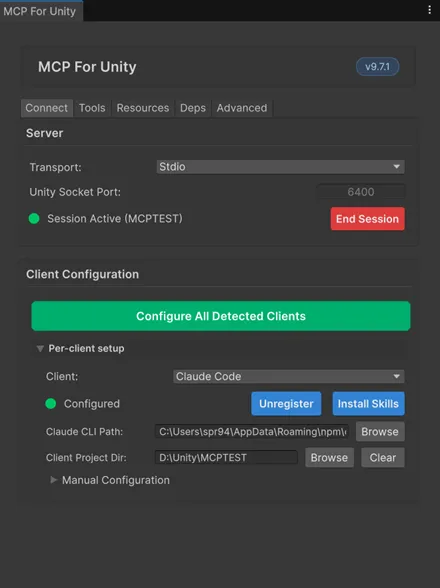Select the MCP For Unity window tab
Image resolution: width=440 pixels, height=588 pixels.
(41, 11)
